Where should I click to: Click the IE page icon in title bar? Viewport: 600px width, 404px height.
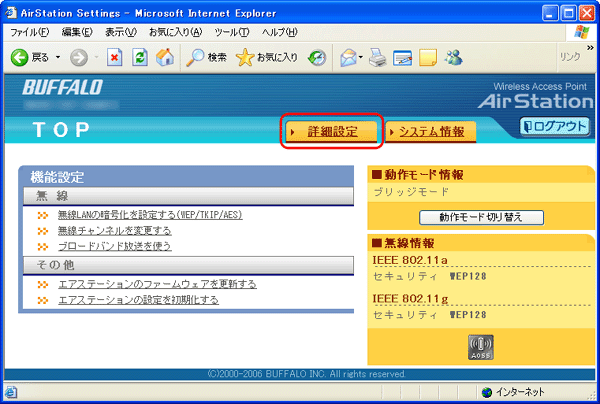coord(10,13)
